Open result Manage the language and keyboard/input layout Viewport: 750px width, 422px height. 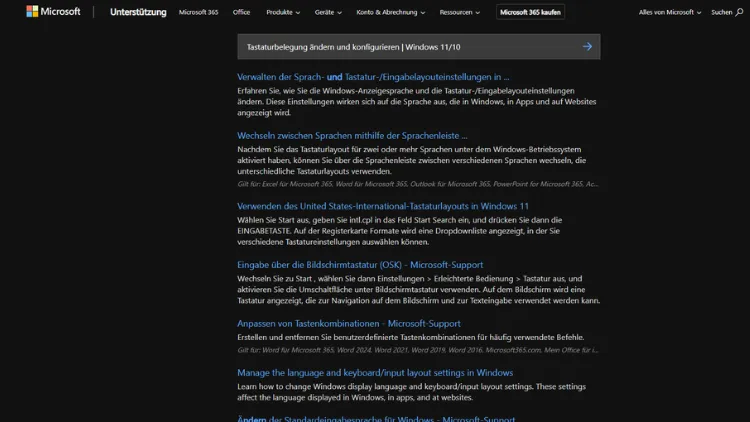pyautogui.click(x=375, y=373)
